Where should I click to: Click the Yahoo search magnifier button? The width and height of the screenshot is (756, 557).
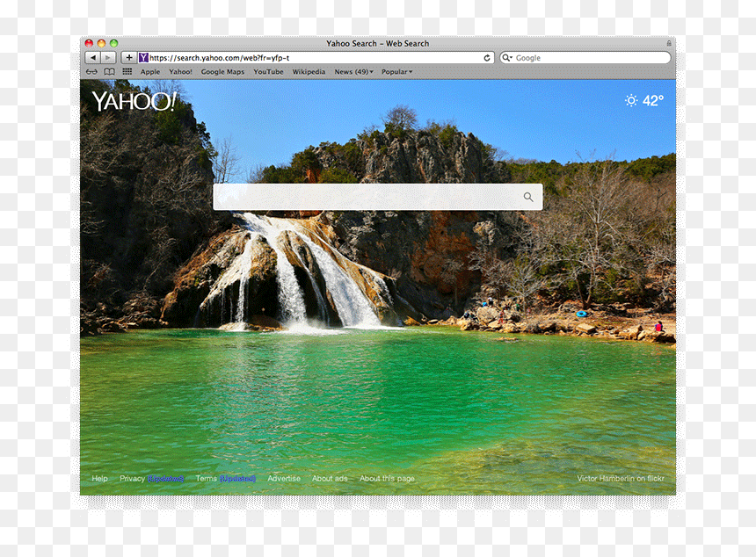point(528,197)
